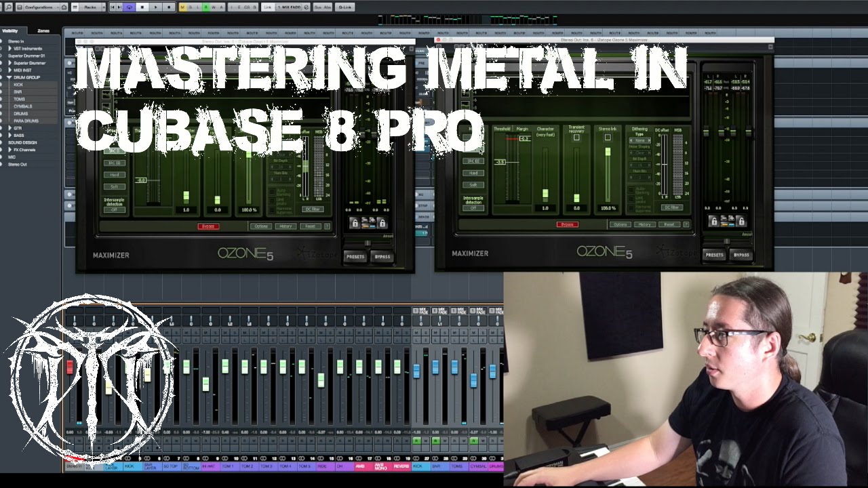Open Dithering Type None selector in right Ozone
Image resolution: width=868 pixels, height=488 pixels.
point(639,140)
